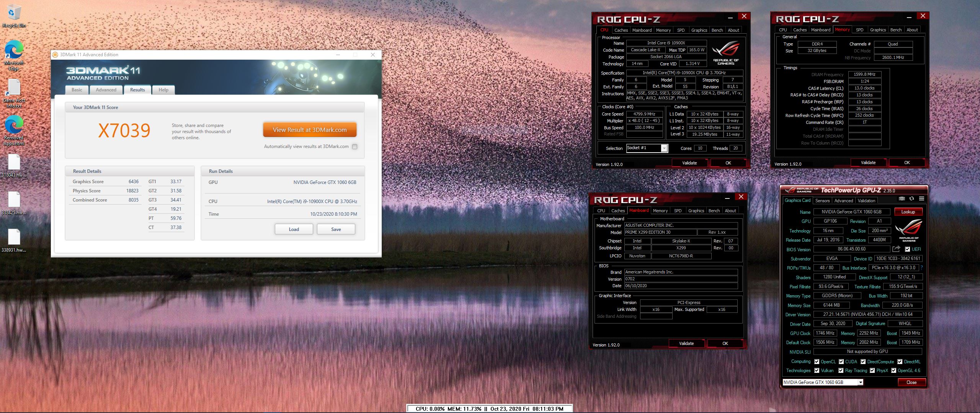Open Graphics tab in the CPU-Z CPU window
The height and width of the screenshot is (413, 980).
[x=699, y=30]
